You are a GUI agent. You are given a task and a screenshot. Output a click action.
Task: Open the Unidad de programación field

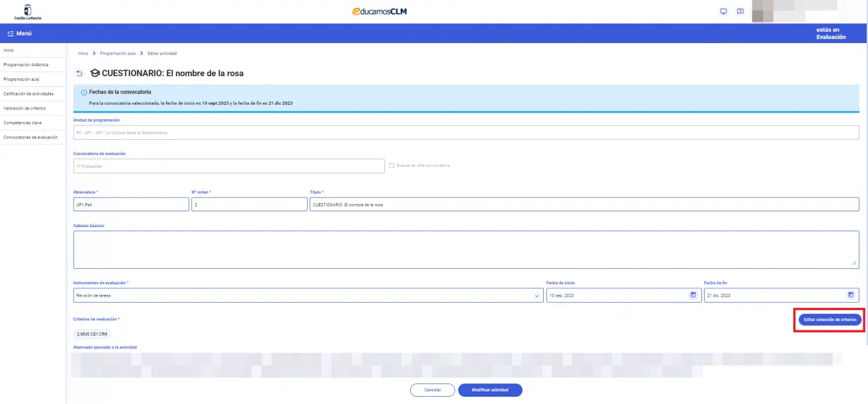pos(466,132)
